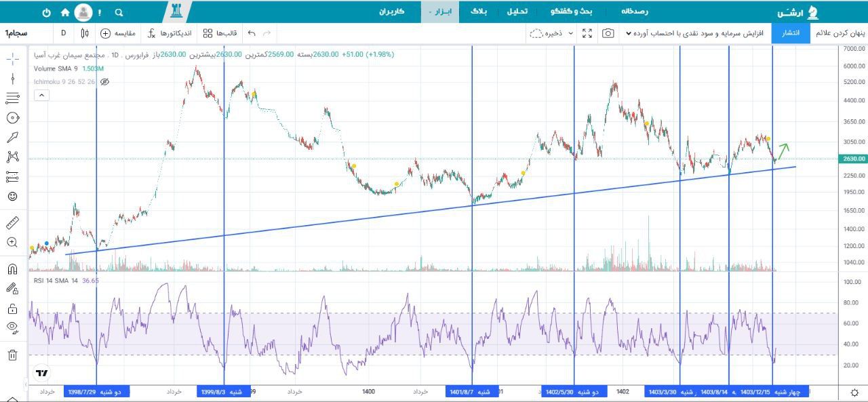The width and height of the screenshot is (868, 402).
Task: Select the arrow annotation tool
Action: [x=12, y=138]
